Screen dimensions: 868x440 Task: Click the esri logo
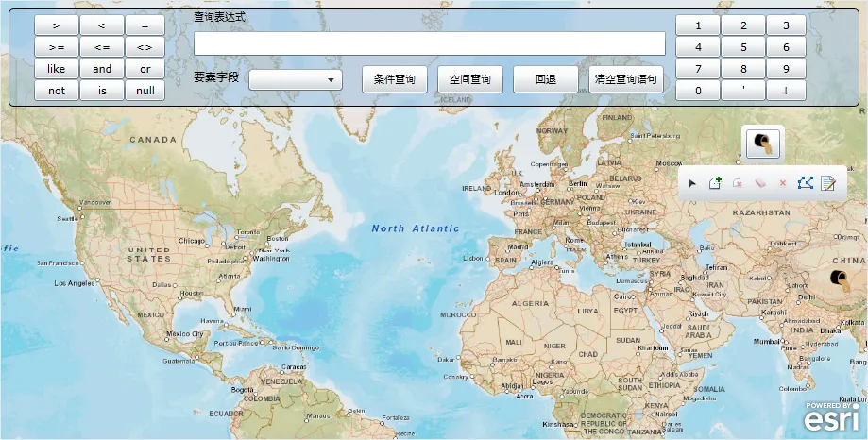(x=831, y=416)
